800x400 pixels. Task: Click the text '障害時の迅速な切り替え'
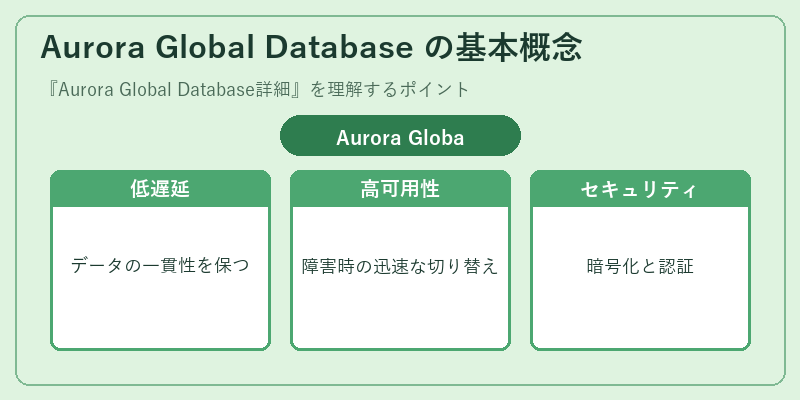click(x=400, y=266)
